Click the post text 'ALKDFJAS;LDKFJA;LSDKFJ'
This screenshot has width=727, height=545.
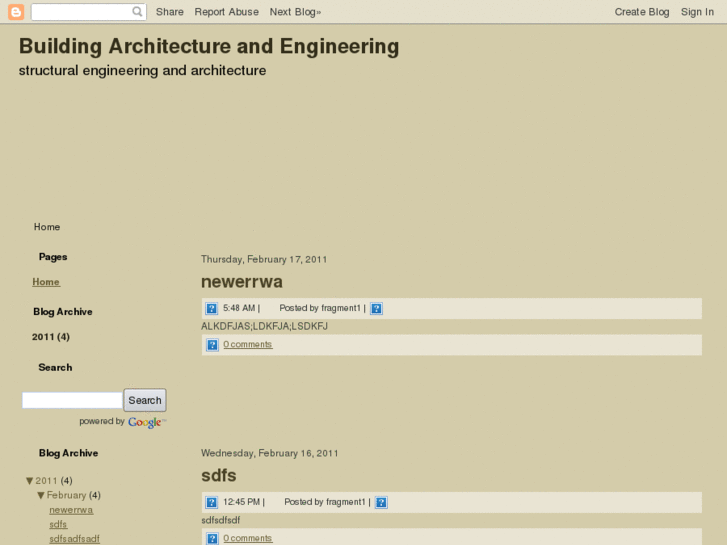[x=264, y=327]
